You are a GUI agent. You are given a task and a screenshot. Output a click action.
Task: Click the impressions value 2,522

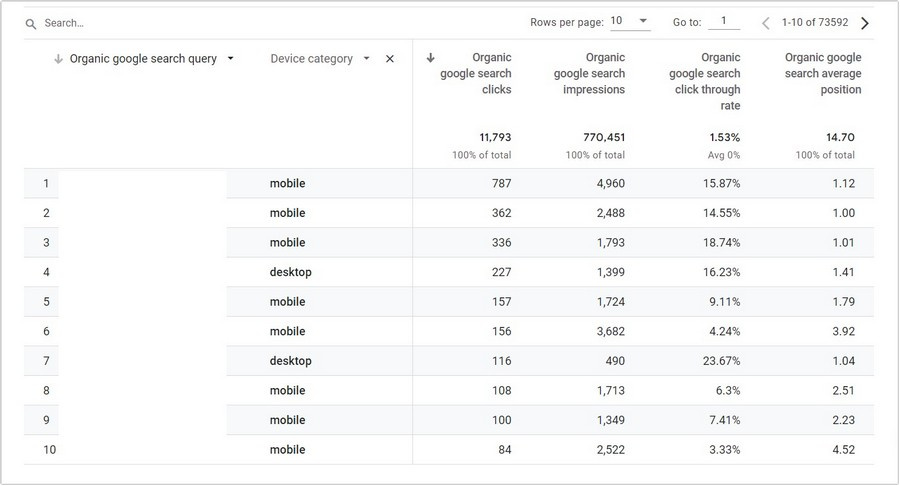tap(611, 449)
